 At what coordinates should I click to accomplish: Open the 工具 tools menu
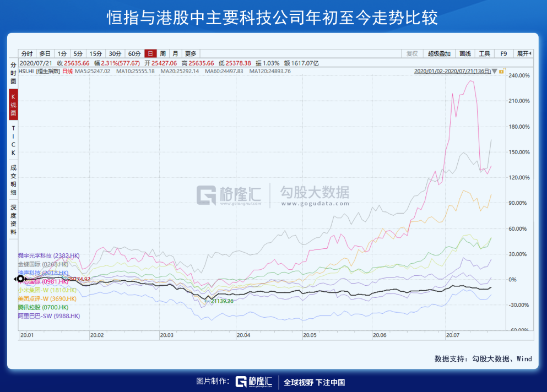(485, 53)
